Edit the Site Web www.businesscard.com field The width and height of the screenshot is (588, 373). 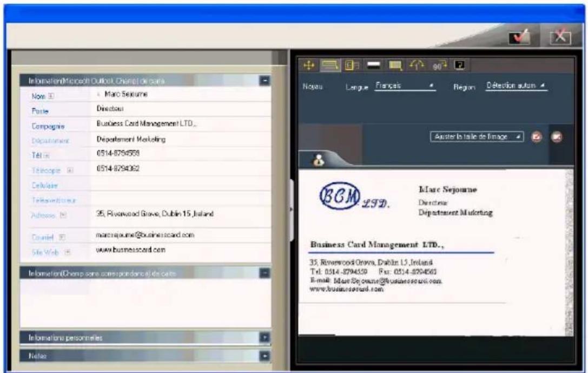(181, 250)
